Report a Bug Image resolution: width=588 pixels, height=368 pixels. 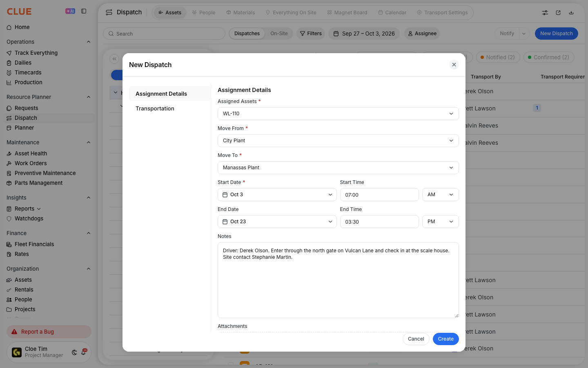click(49, 332)
